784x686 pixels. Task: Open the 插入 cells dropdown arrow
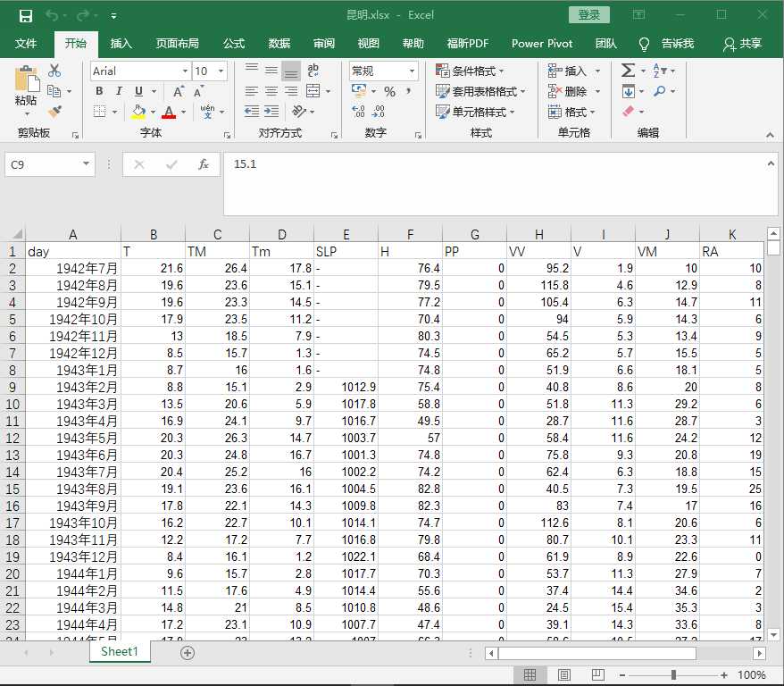[597, 71]
